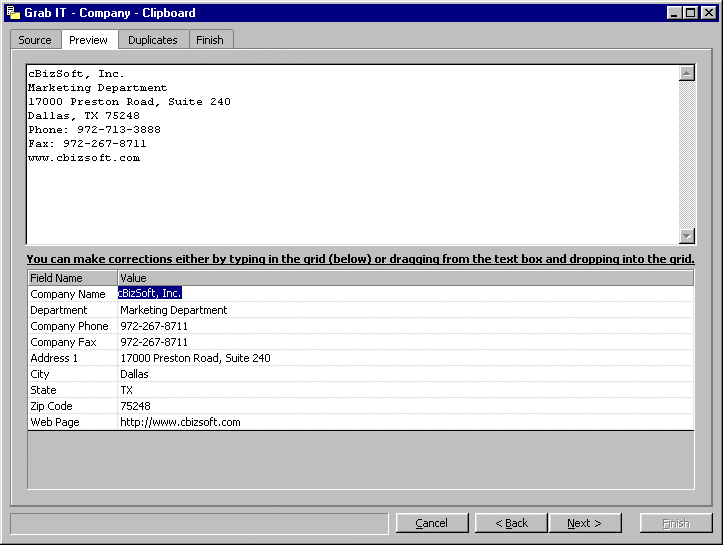Click the text box scroll down arrow
This screenshot has height=545, width=723.
pos(687,236)
